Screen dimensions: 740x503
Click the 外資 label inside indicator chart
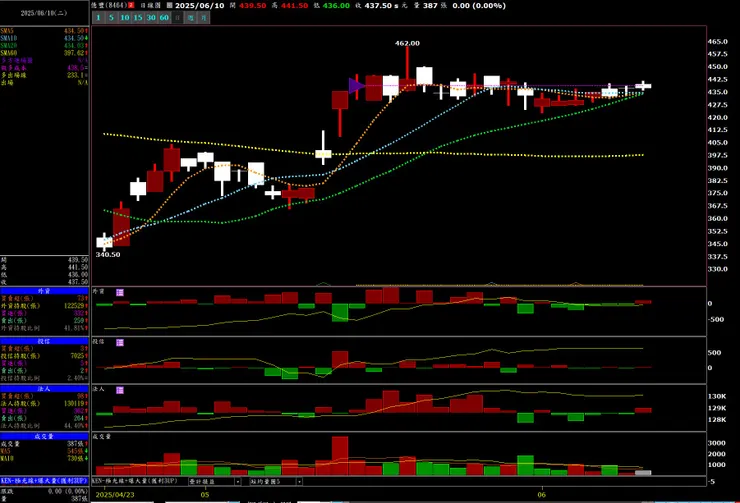click(x=98, y=292)
